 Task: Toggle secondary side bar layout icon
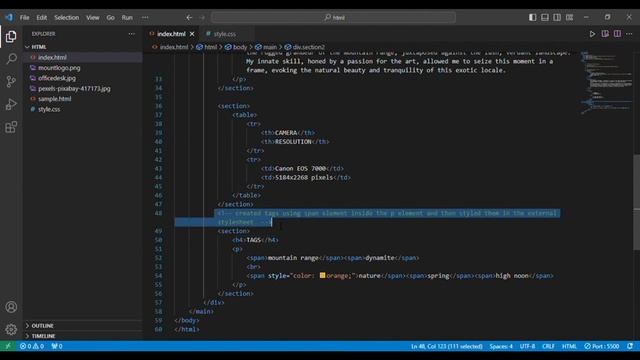(x=557, y=17)
